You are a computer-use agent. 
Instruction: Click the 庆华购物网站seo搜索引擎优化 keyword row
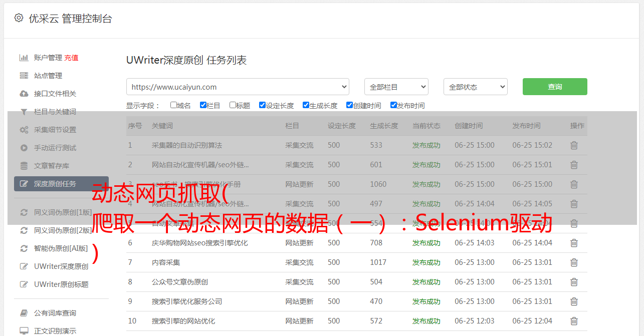pyautogui.click(x=199, y=243)
